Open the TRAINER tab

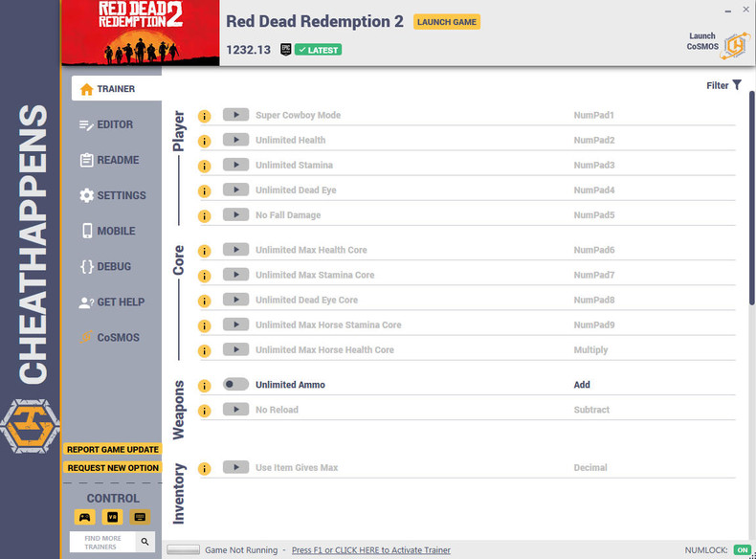coord(117,89)
